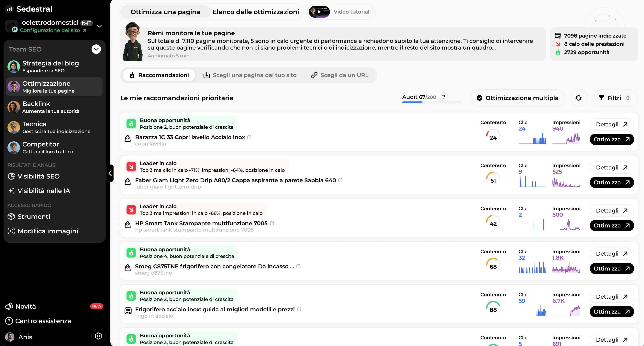
Task: Click the Audit help question mark
Action: pyautogui.click(x=444, y=97)
